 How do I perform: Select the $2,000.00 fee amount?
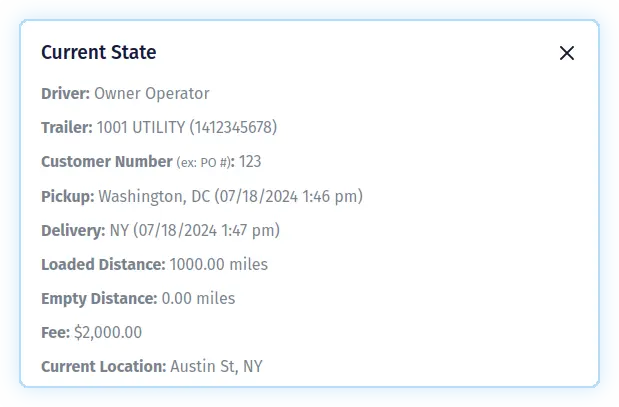108,332
